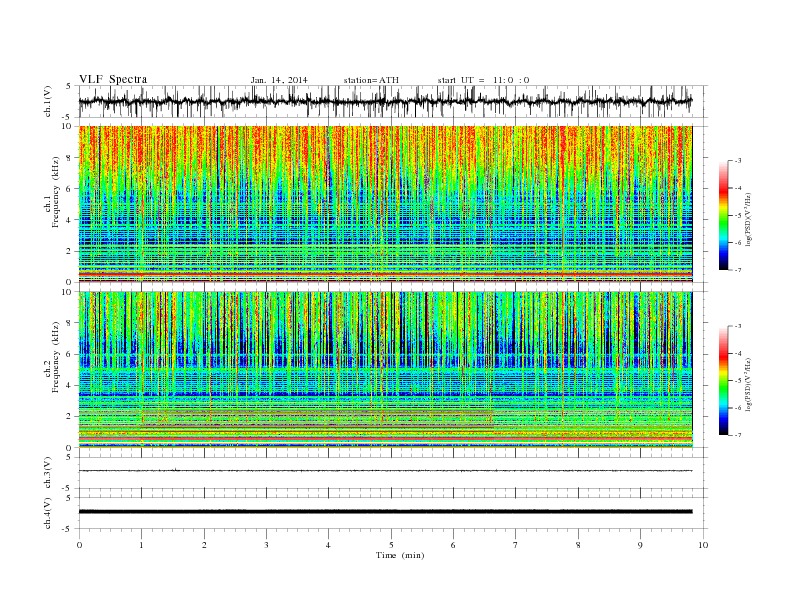Click the "-5" tick on ch.2 color bar
The image size is (792, 612).
737,381
